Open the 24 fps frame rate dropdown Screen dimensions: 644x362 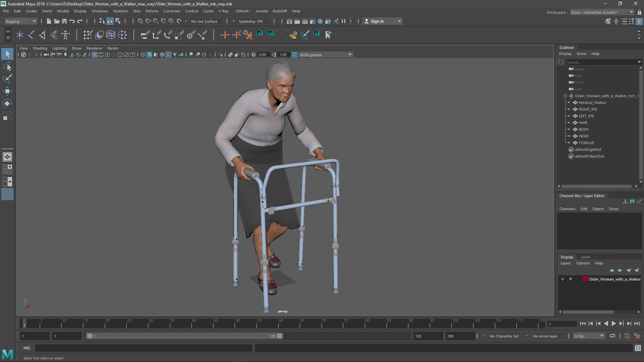588,336
